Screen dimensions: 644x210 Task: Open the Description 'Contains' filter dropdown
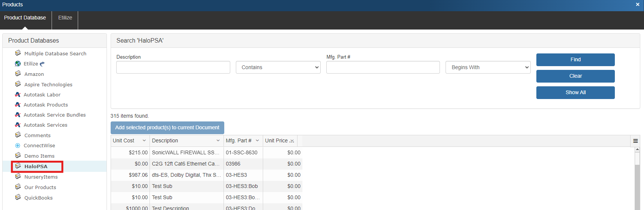click(278, 67)
